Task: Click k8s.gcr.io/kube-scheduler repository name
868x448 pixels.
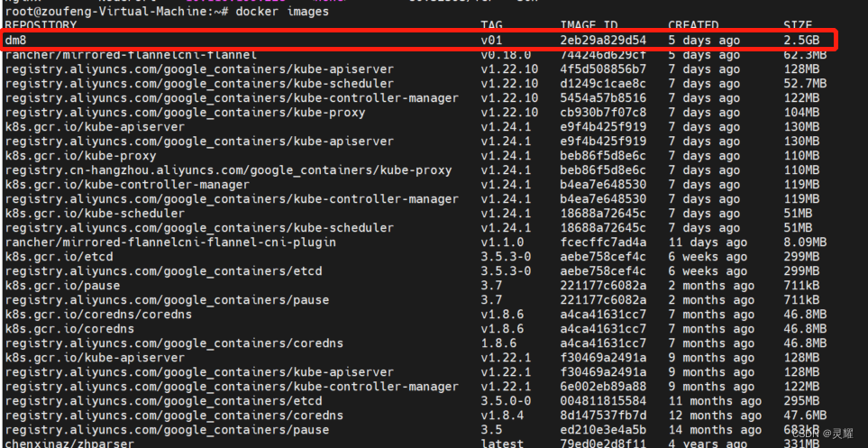Action: tap(95, 214)
